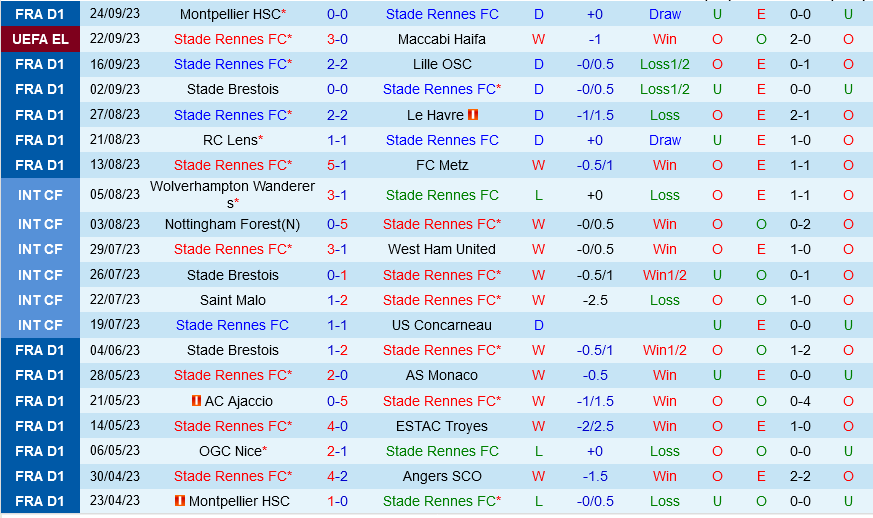The image size is (873, 518).
Task: Click on Nottingham Forest(N) team name
Action: pos(232,224)
